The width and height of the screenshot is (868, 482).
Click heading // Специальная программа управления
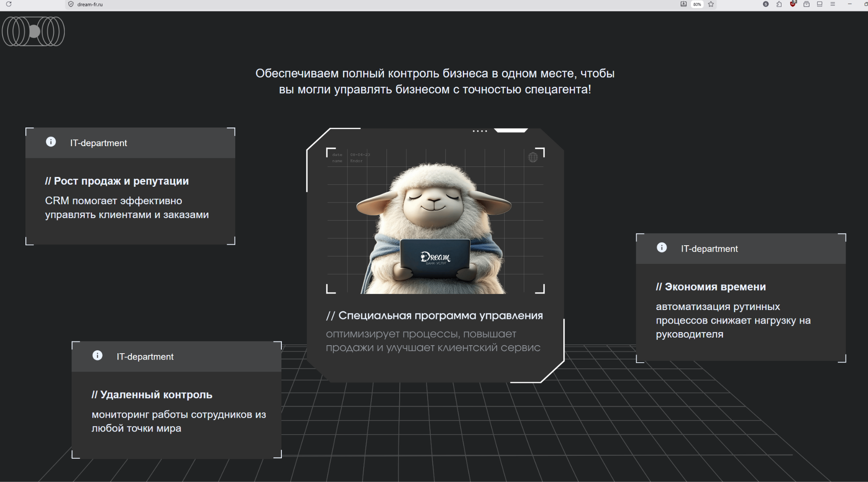point(434,316)
